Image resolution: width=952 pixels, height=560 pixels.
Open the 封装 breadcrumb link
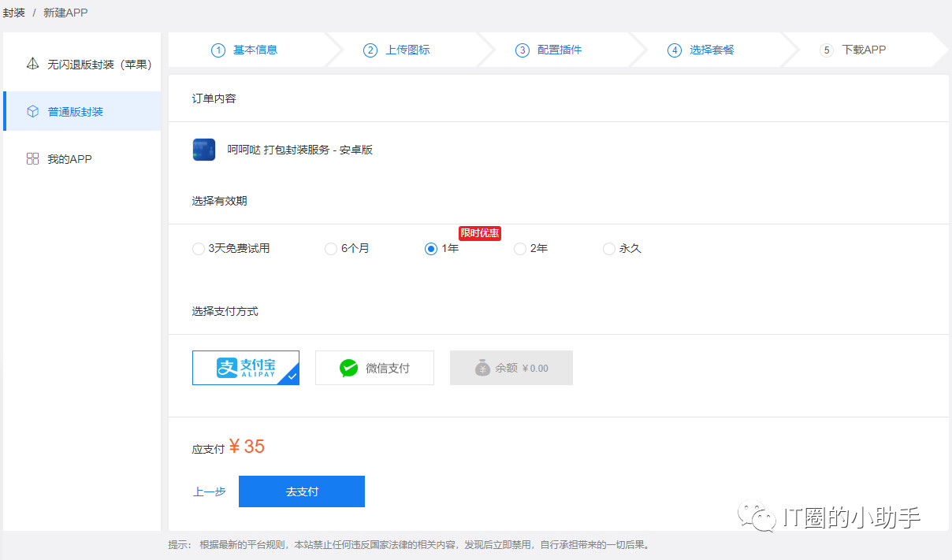coord(13,13)
